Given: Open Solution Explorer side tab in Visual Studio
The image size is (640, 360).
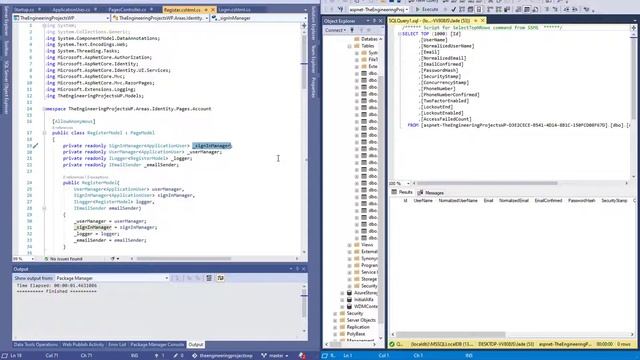Looking at the screenshot, I should tap(313, 24).
